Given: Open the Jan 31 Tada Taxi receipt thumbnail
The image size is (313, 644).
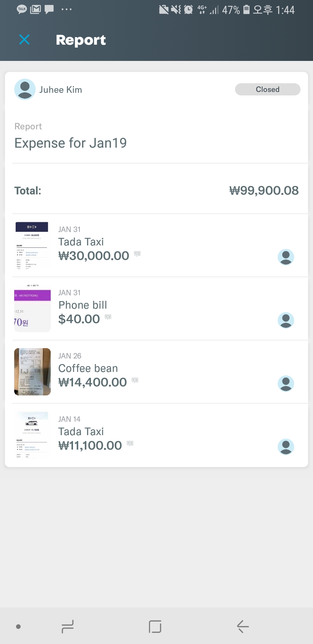Looking at the screenshot, I should tap(32, 245).
